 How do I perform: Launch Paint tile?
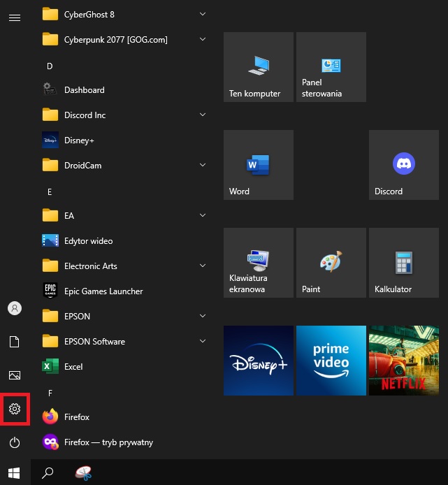coord(331,263)
